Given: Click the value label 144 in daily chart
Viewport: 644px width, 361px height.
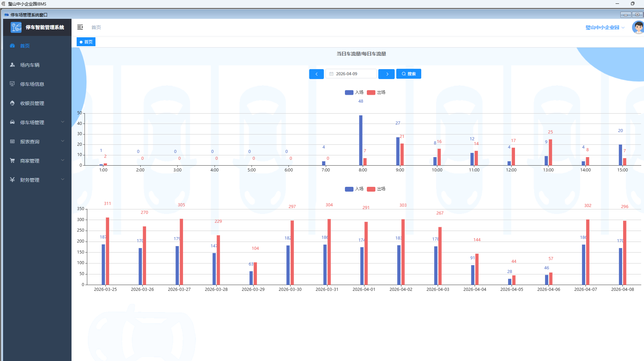Looking at the screenshot, I should (x=477, y=240).
